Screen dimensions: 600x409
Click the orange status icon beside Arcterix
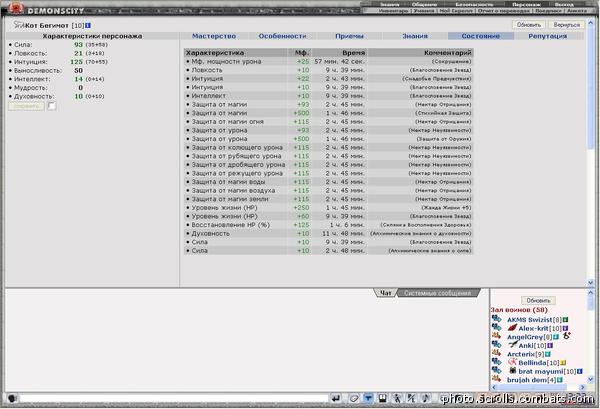pyautogui.click(x=496, y=353)
